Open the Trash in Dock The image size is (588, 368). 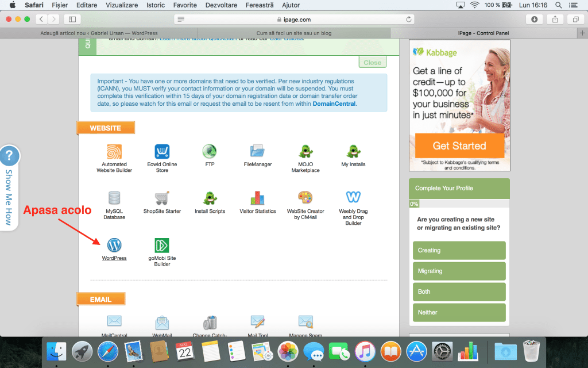coord(531,351)
